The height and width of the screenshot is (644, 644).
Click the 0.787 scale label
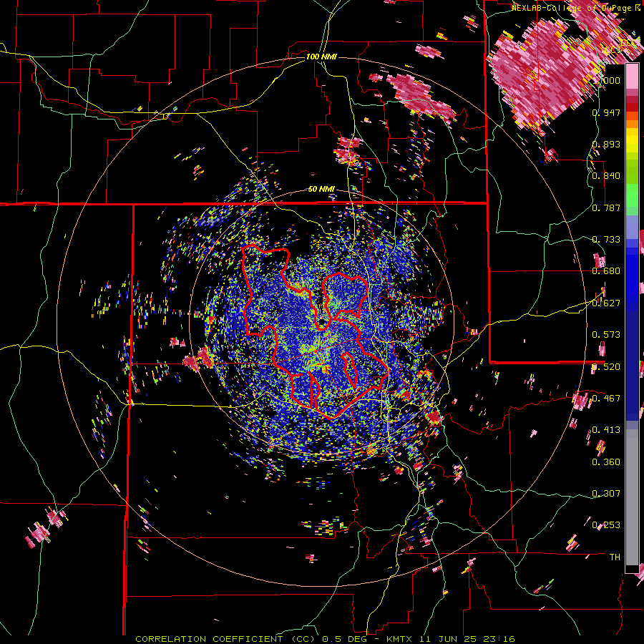[x=606, y=208]
